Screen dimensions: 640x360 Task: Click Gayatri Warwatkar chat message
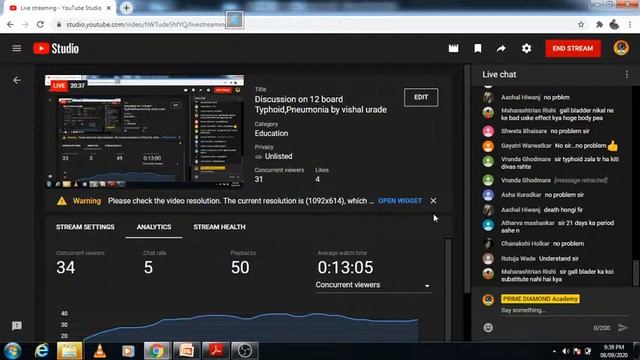[557, 146]
